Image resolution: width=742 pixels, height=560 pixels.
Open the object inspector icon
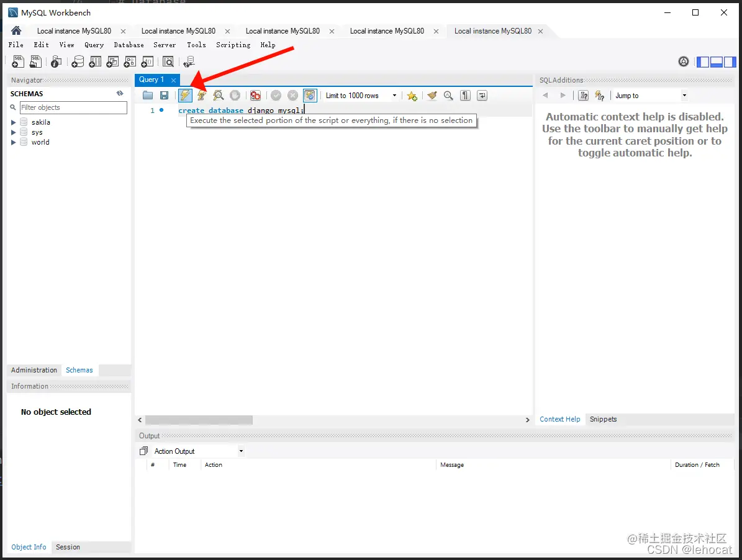point(57,61)
